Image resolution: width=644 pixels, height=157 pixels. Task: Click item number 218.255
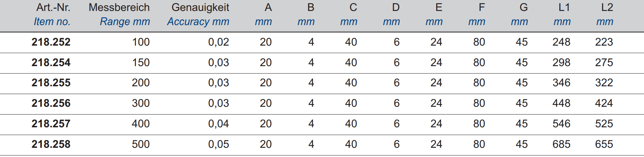click(x=51, y=83)
